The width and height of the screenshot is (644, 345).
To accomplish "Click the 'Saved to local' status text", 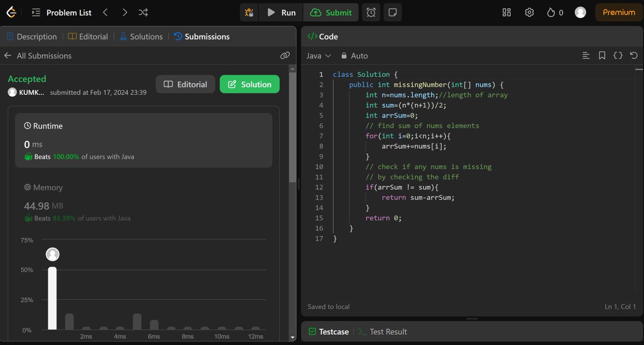I will [x=328, y=306].
